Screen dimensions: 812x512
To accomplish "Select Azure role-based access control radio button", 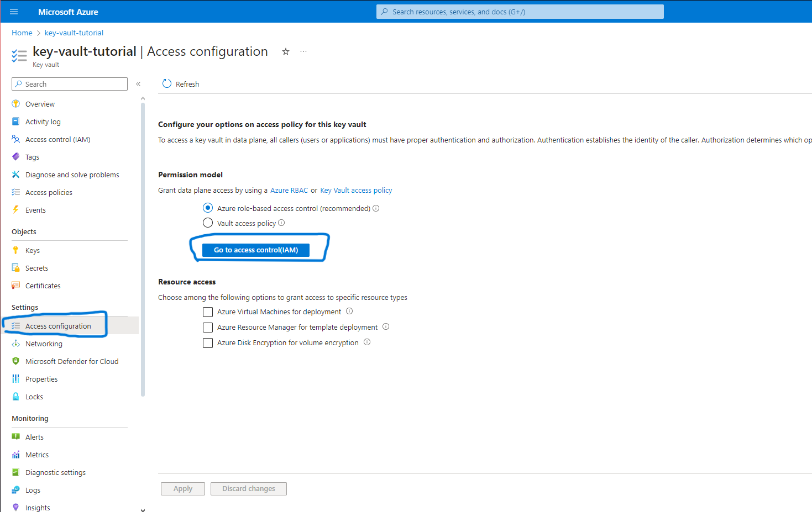I will coord(208,208).
